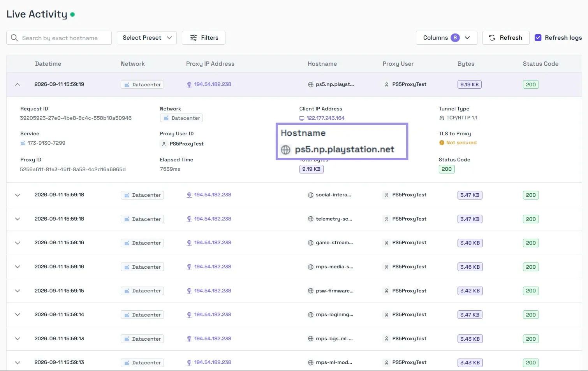Expand the rnps-bgs-ml-... row
Image resolution: width=588 pixels, height=371 pixels.
(x=18, y=339)
